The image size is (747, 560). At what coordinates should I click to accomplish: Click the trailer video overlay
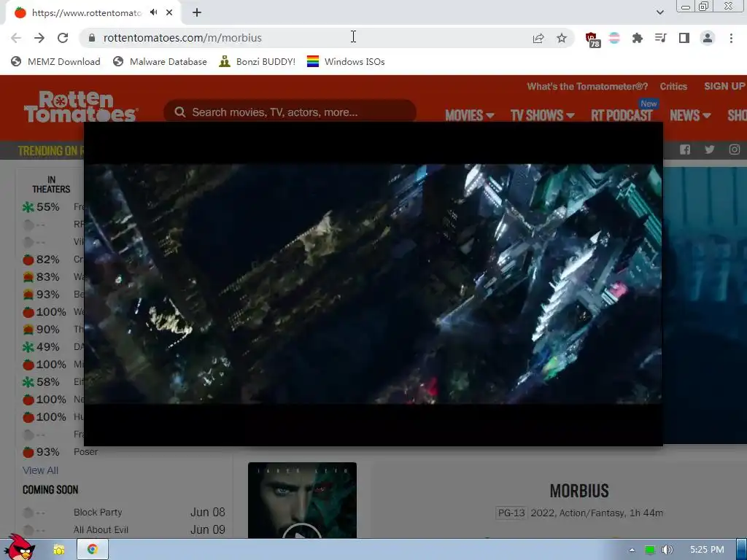point(373,284)
